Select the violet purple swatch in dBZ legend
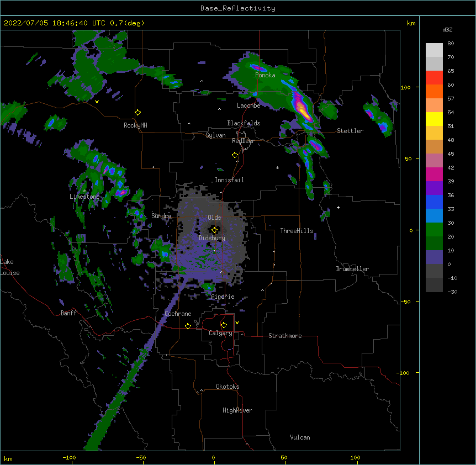The image size is (476, 465). click(434, 188)
